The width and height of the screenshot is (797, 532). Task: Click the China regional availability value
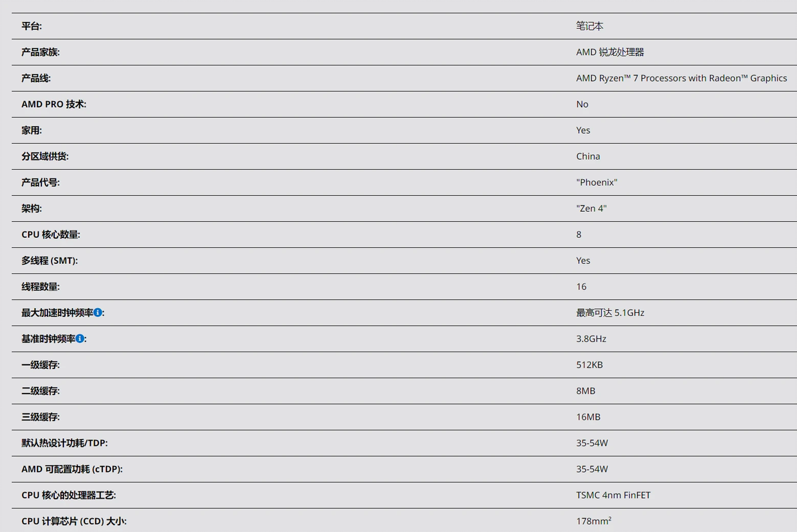pyautogui.click(x=588, y=156)
